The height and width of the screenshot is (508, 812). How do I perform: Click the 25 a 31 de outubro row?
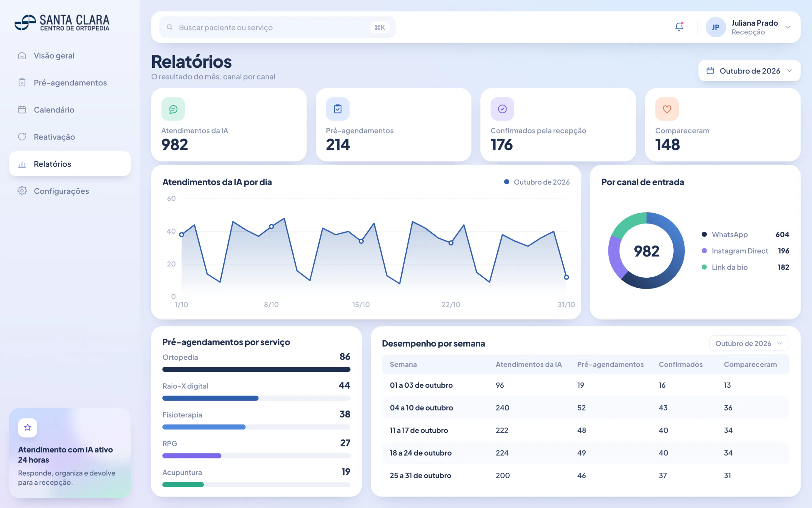pyautogui.click(x=585, y=475)
